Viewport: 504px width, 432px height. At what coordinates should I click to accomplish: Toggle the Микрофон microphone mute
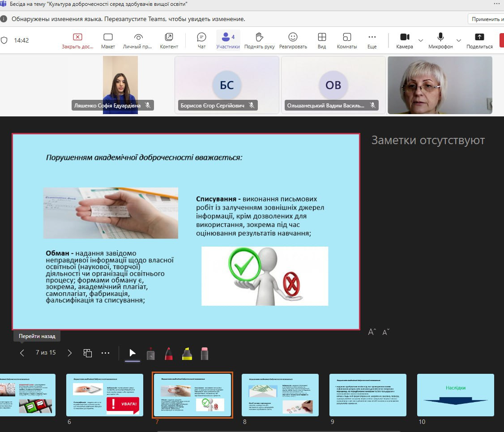click(x=440, y=40)
